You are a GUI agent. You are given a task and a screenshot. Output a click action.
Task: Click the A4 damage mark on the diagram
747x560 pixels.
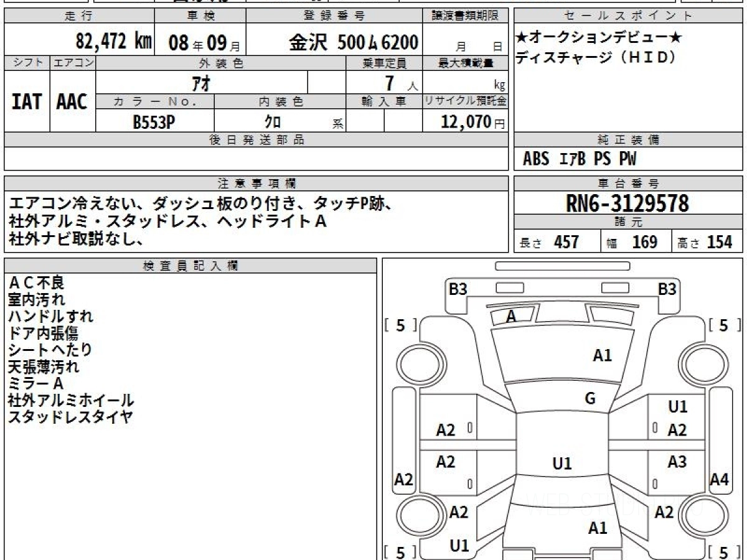coord(719,479)
